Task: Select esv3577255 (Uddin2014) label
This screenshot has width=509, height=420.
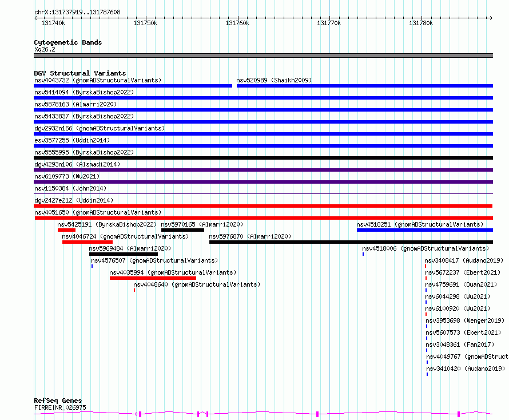Action: pyautogui.click(x=72, y=140)
